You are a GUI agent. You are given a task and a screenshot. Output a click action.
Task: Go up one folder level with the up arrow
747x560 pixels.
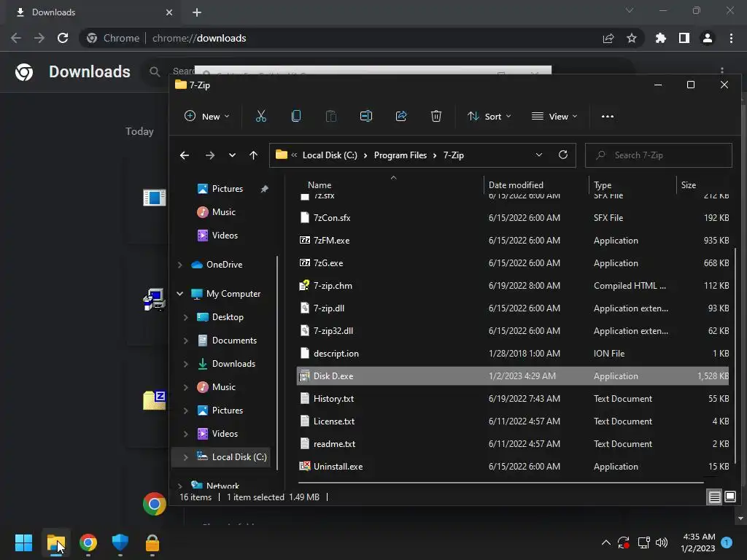(x=253, y=155)
